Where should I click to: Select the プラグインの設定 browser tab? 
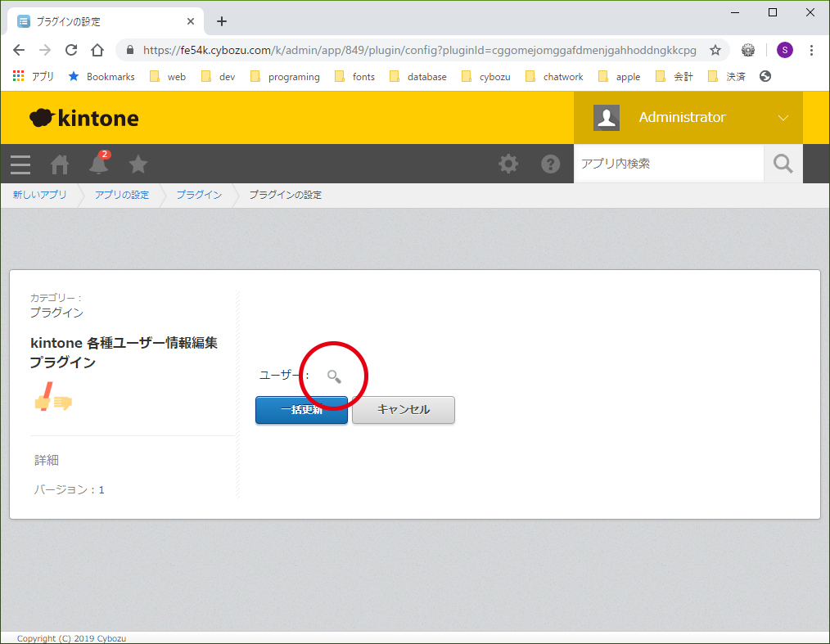pos(106,21)
